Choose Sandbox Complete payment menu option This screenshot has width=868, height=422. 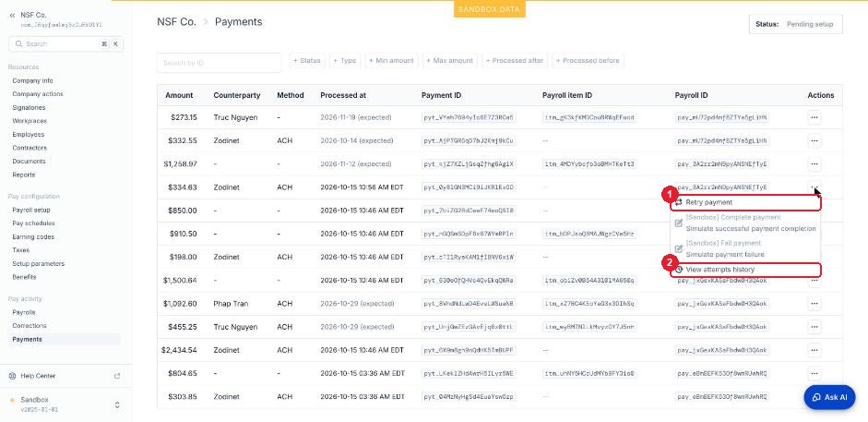coord(745,223)
